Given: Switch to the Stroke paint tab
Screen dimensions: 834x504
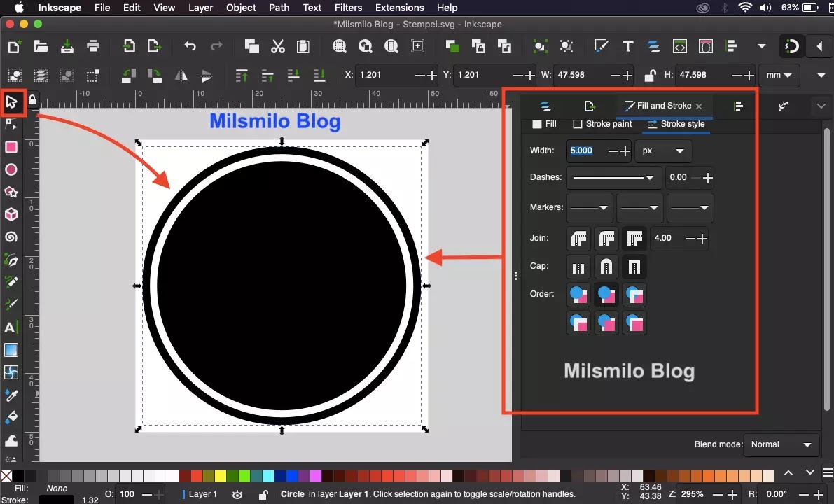Looking at the screenshot, I should point(602,124).
